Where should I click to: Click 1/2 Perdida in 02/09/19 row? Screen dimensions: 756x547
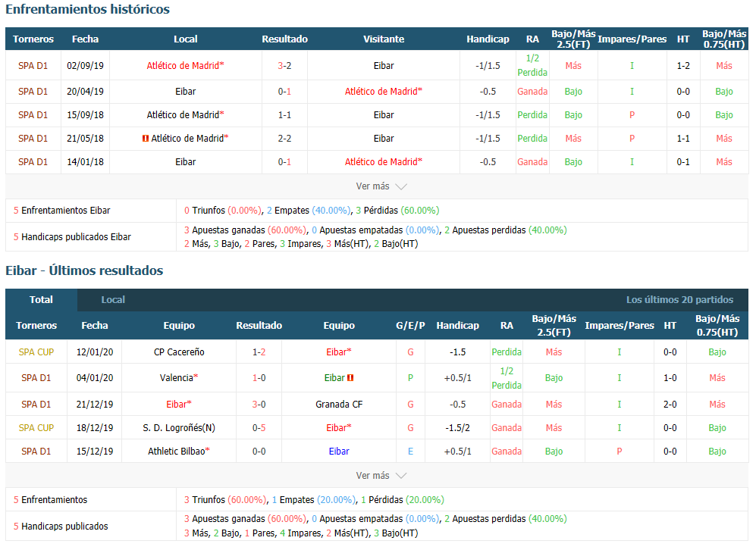532,65
